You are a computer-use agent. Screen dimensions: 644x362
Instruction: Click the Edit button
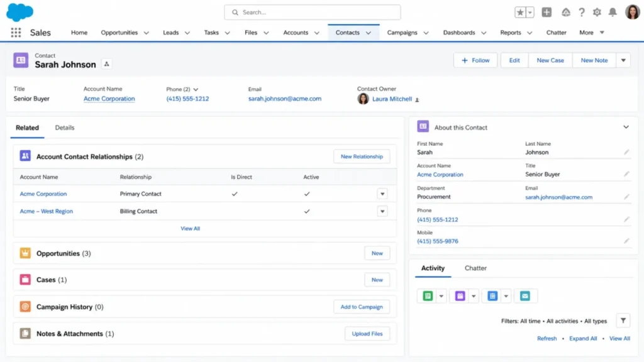pyautogui.click(x=514, y=60)
